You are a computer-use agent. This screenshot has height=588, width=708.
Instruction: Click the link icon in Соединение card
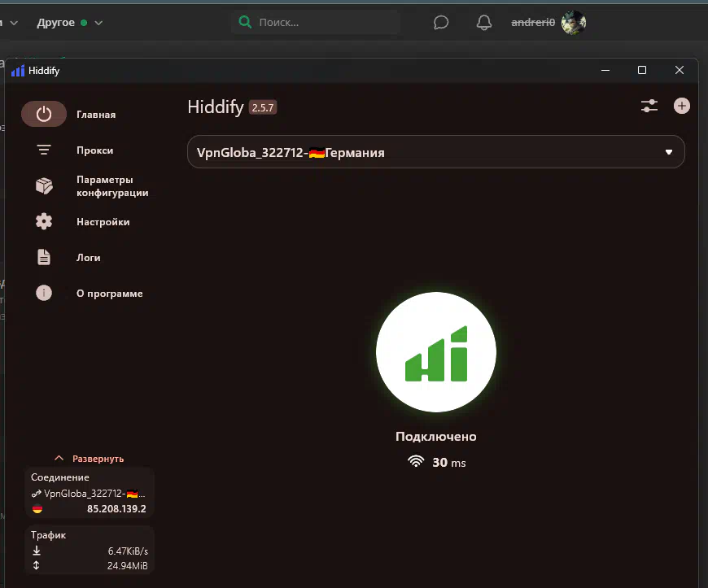tap(36, 494)
